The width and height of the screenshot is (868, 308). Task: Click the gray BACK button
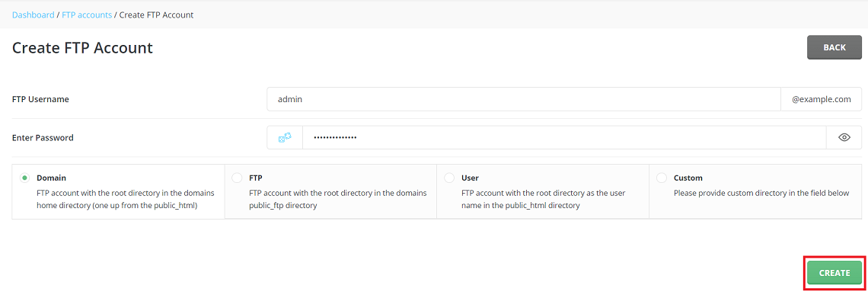click(834, 47)
